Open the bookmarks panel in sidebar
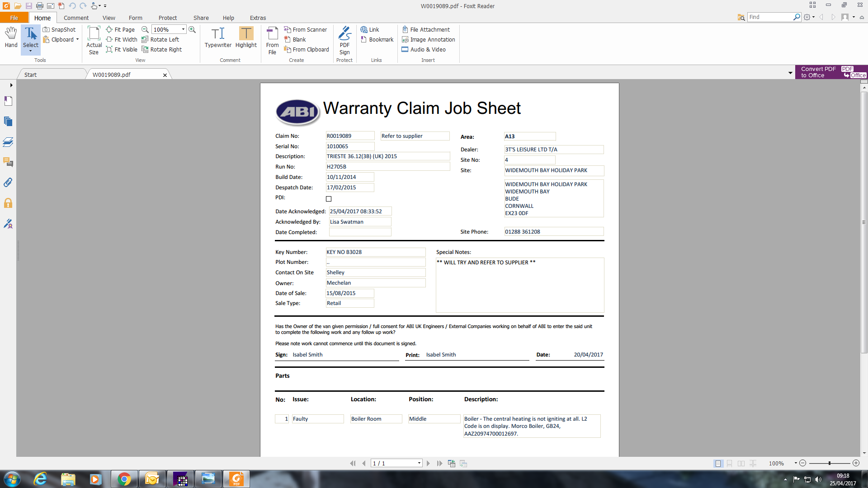The width and height of the screenshot is (868, 488). [x=8, y=101]
